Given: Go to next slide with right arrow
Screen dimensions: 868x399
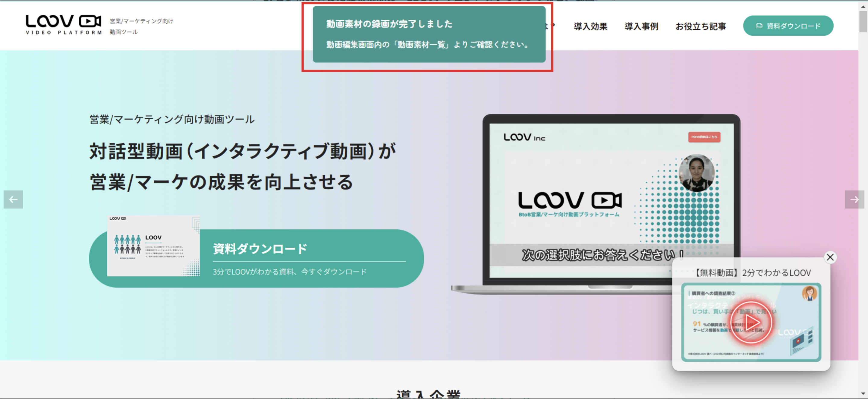Looking at the screenshot, I should point(854,199).
